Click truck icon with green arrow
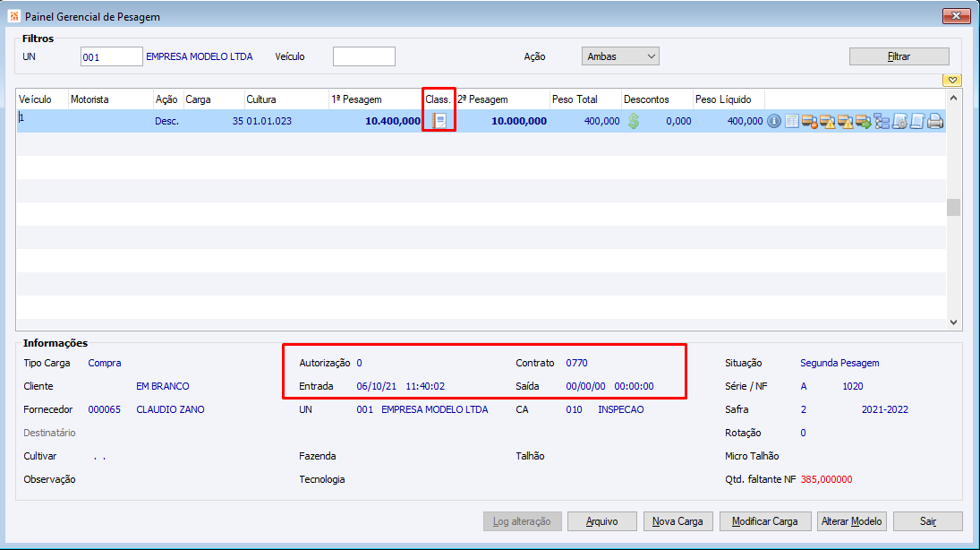 click(864, 121)
